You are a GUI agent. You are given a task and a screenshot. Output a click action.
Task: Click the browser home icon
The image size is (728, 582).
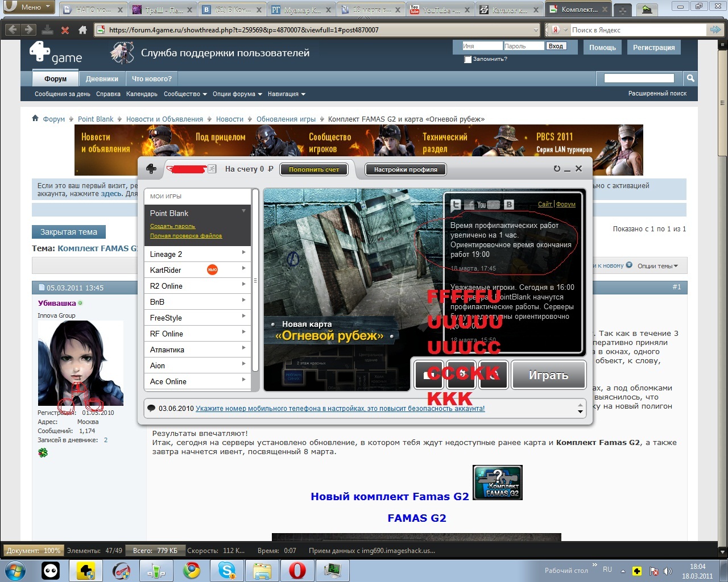pyautogui.click(x=82, y=30)
